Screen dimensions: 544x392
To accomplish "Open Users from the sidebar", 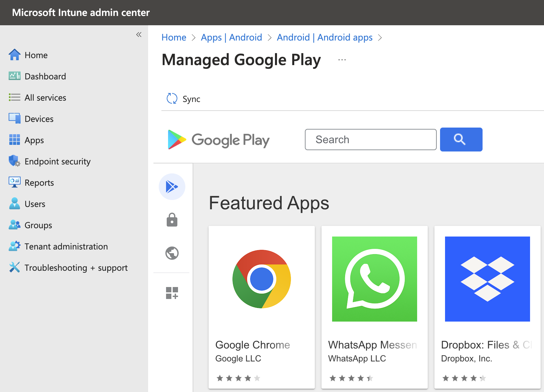I will coord(35,204).
